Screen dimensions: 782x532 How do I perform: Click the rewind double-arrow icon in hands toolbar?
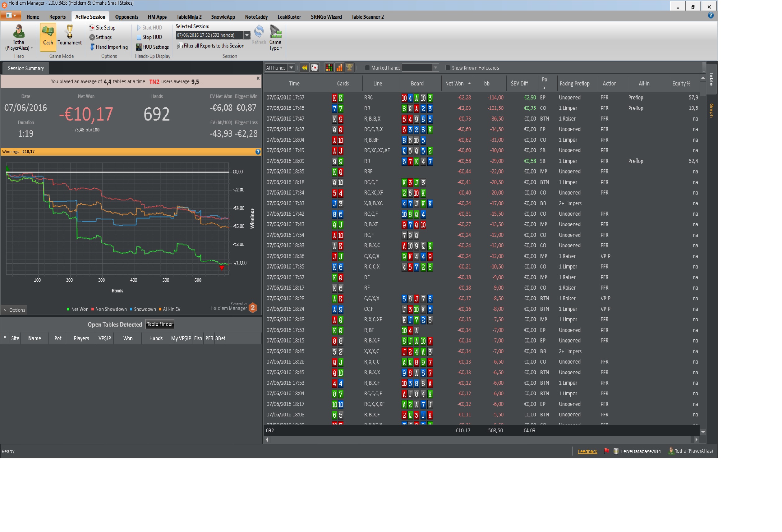click(304, 68)
